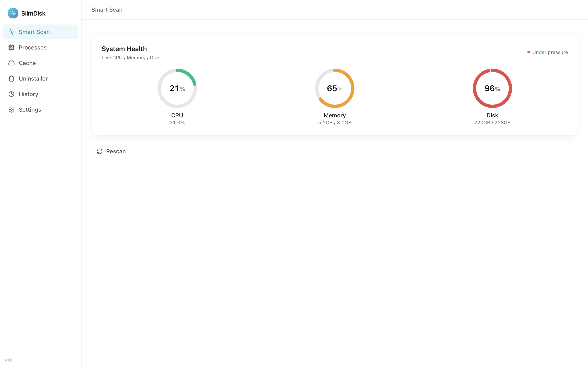Click the '220GB / 228GB' disk value

pos(492,123)
